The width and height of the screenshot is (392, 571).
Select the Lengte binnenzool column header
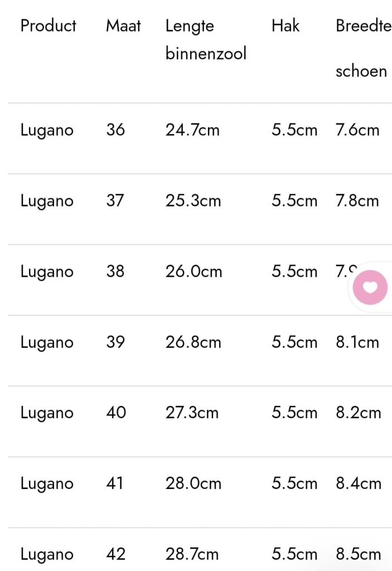click(x=206, y=40)
